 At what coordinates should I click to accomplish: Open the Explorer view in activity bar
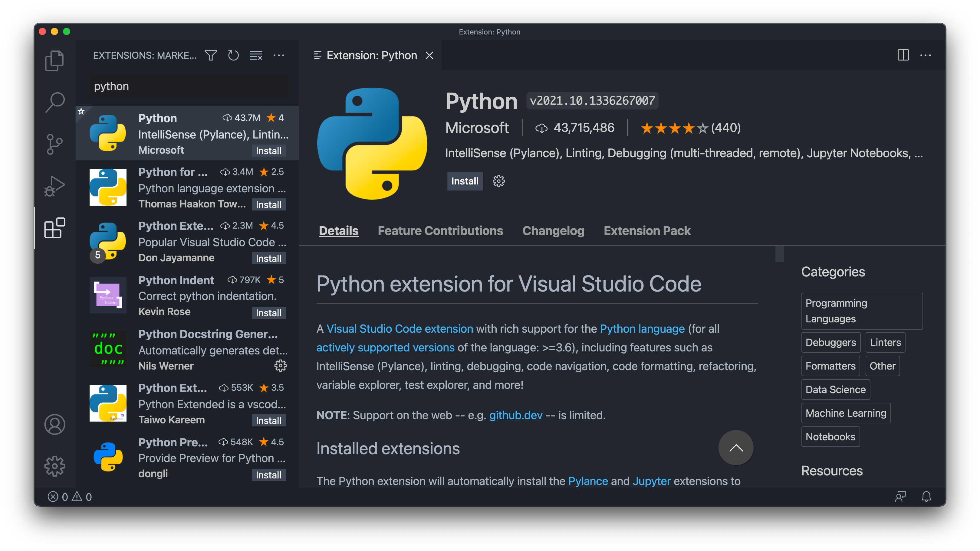pos(54,61)
